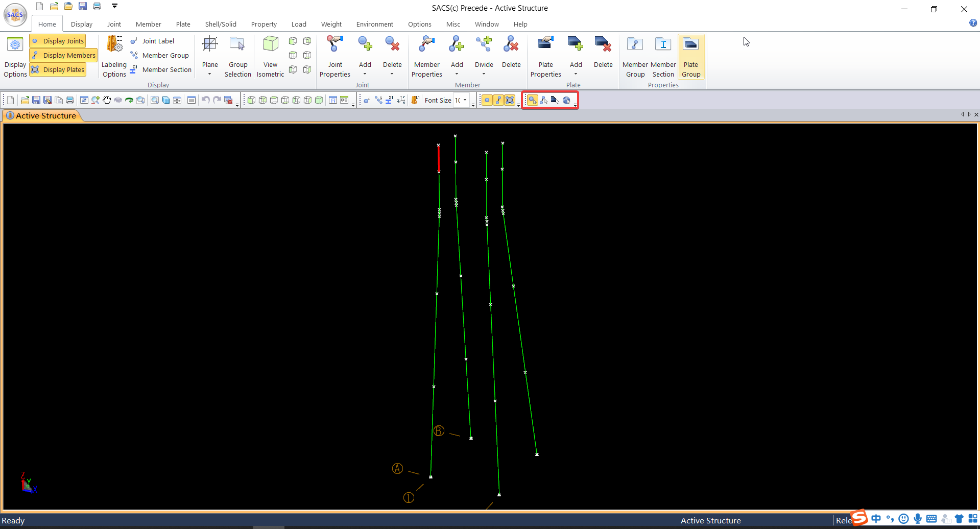Select the plate pick cursor tool
The width and height of the screenshot is (980, 529).
555,100
